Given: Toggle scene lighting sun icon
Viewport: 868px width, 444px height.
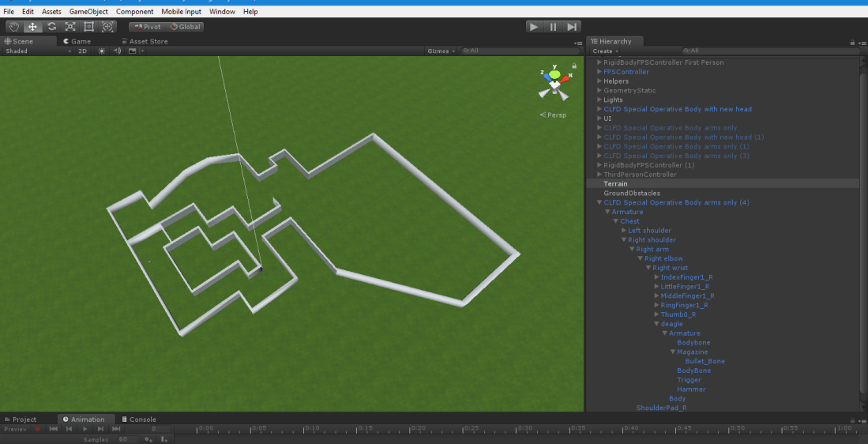Looking at the screenshot, I should pos(101,51).
